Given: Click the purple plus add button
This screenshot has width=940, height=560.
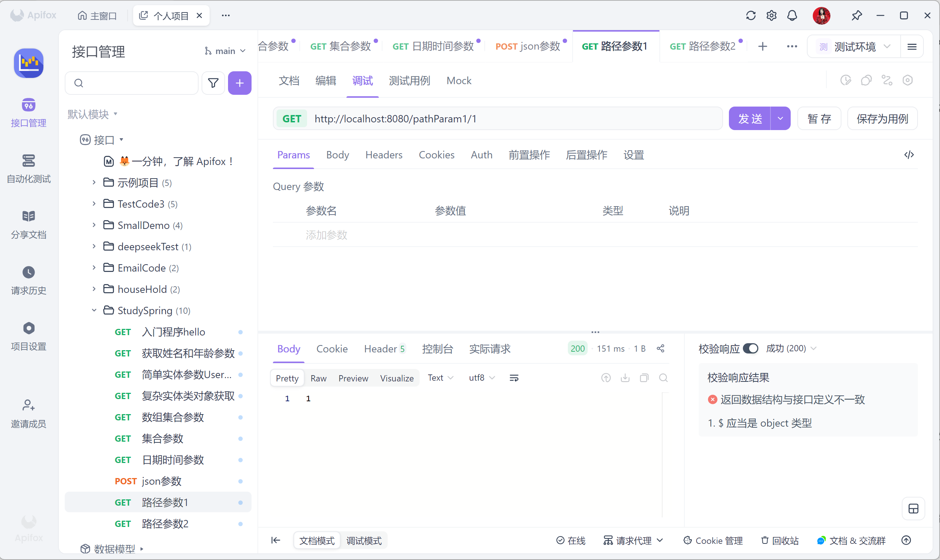Looking at the screenshot, I should click(239, 83).
